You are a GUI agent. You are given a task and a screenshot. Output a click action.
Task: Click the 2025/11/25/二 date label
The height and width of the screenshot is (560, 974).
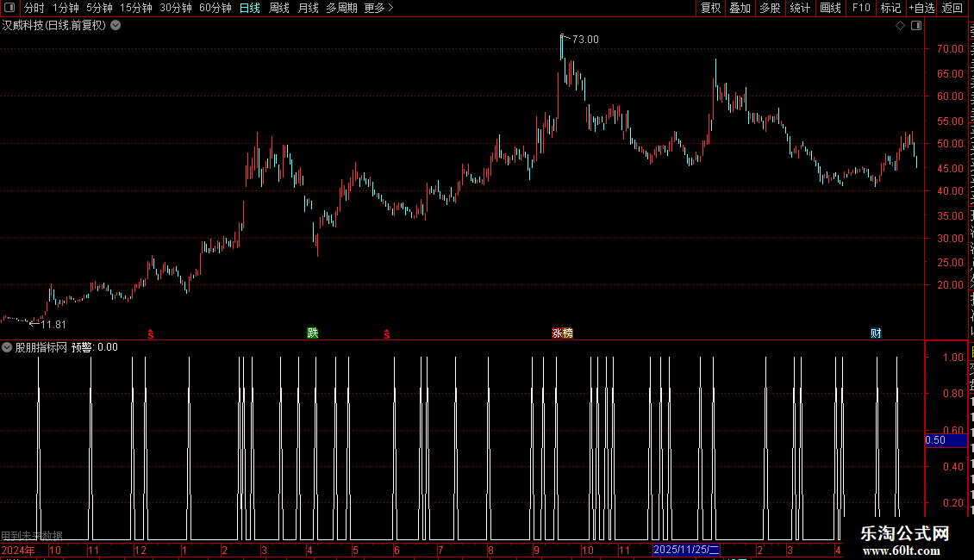[686, 550]
